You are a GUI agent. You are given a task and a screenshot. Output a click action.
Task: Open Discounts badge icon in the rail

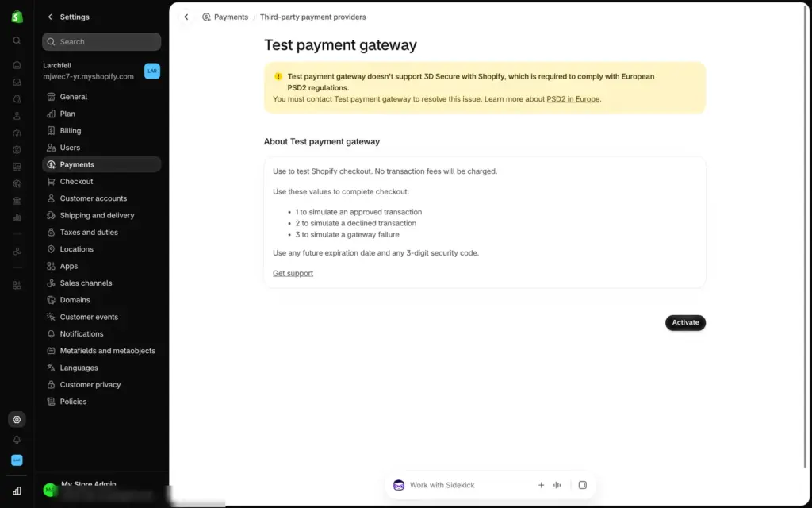coord(17,150)
